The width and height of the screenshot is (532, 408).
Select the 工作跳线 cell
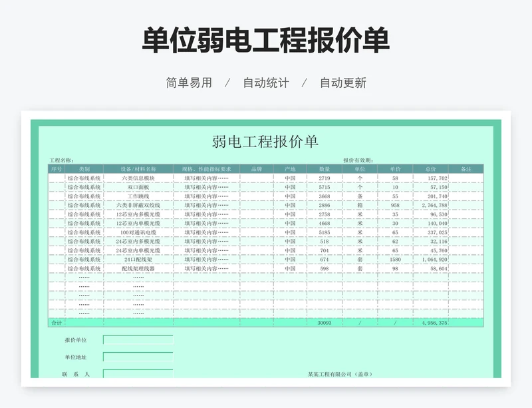click(x=138, y=196)
